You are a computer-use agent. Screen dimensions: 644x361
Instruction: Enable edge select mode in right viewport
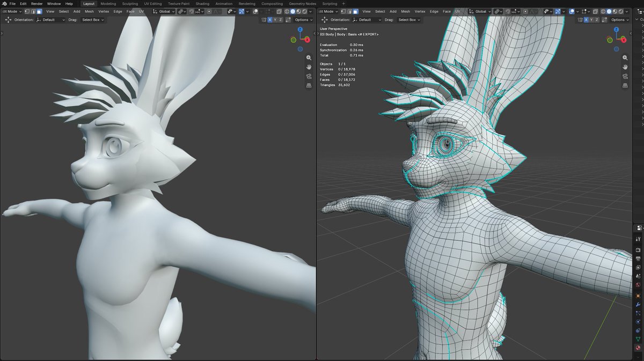coord(350,11)
